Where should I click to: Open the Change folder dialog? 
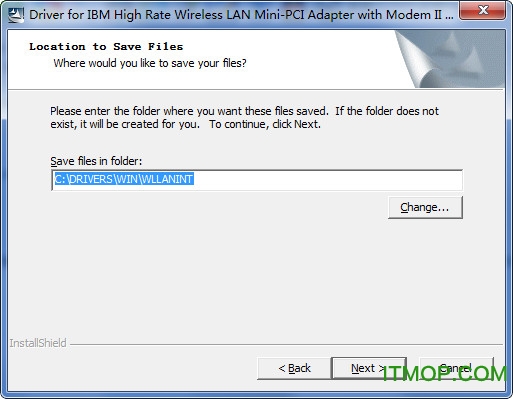tap(425, 207)
